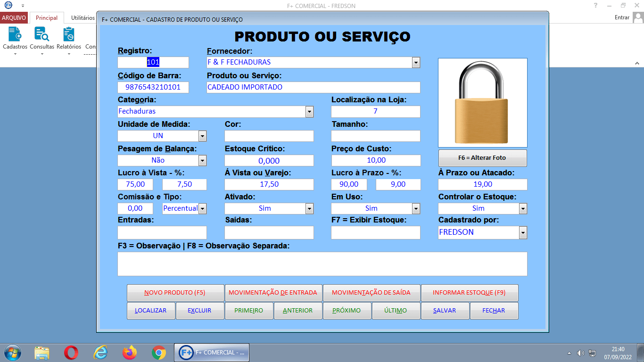Expand the Cadastrado por dropdown

click(523, 232)
